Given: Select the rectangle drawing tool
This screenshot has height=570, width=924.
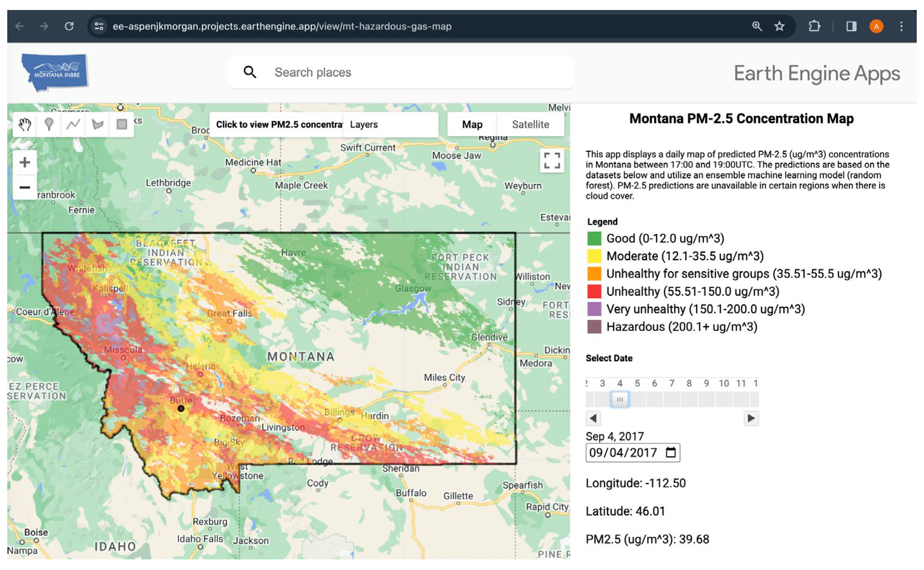Looking at the screenshot, I should 121,124.
